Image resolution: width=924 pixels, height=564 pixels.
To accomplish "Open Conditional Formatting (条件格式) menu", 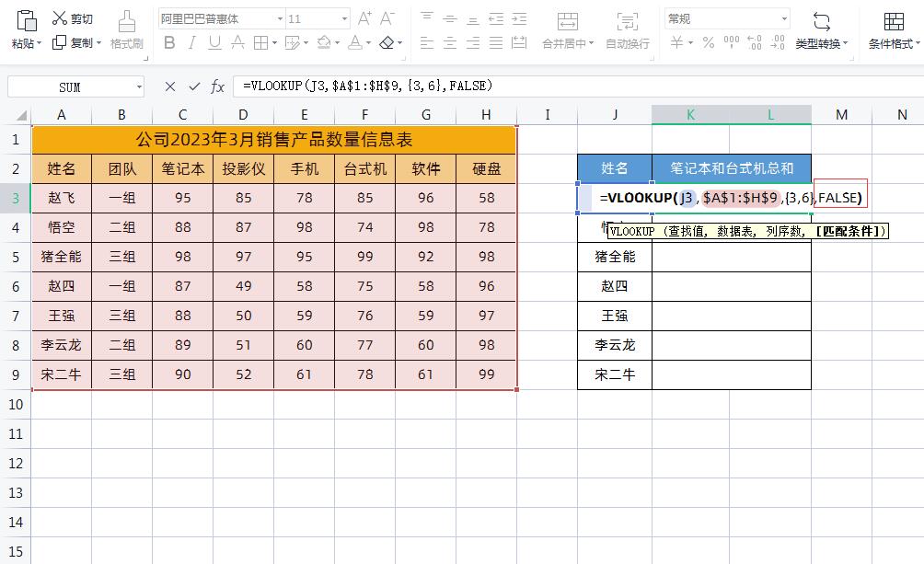I will coord(894,30).
